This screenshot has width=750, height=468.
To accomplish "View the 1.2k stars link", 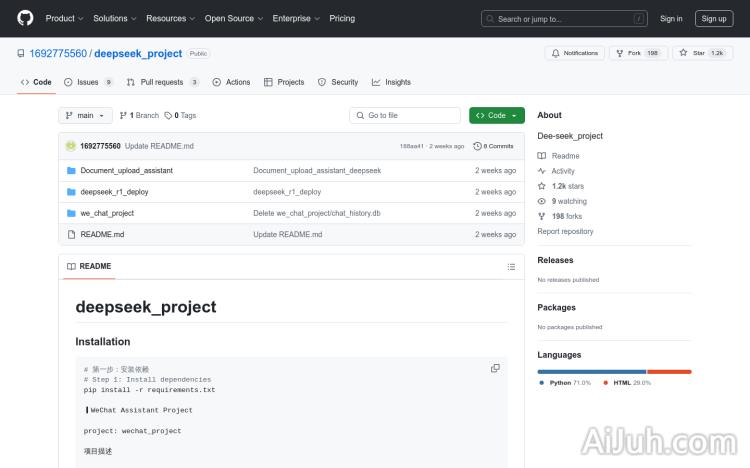I will point(561,186).
